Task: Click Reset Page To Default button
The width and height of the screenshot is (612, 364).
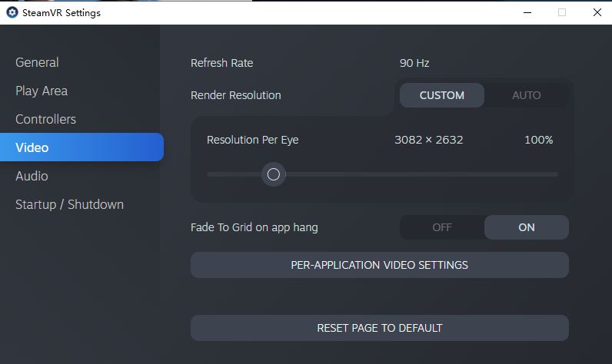Action: pos(379,328)
